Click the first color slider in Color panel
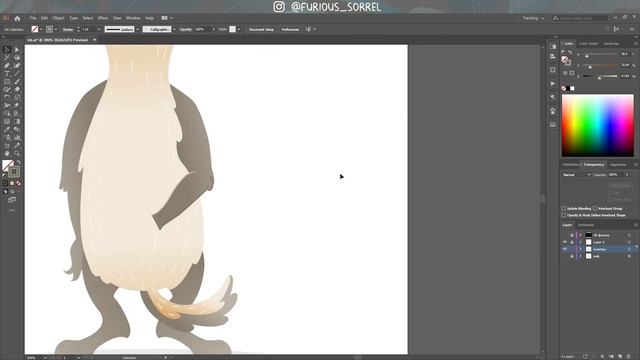The image size is (640, 360). (600, 54)
